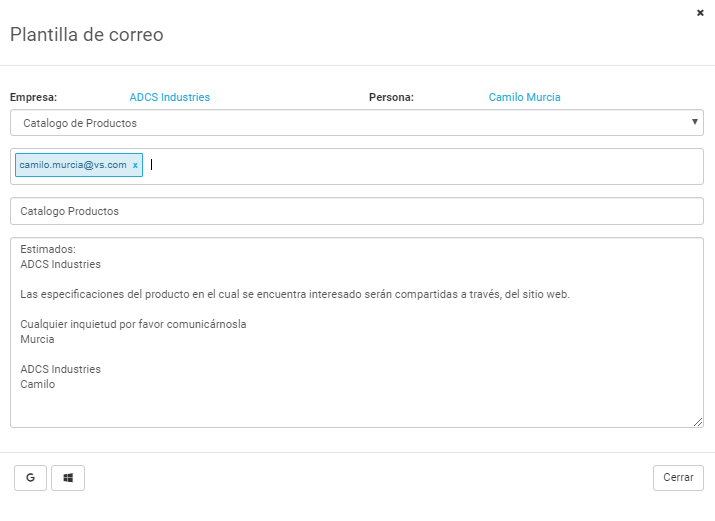This screenshot has width=715, height=521.
Task: Click the 'Plantilla de correo' heading
Action: (x=87, y=35)
